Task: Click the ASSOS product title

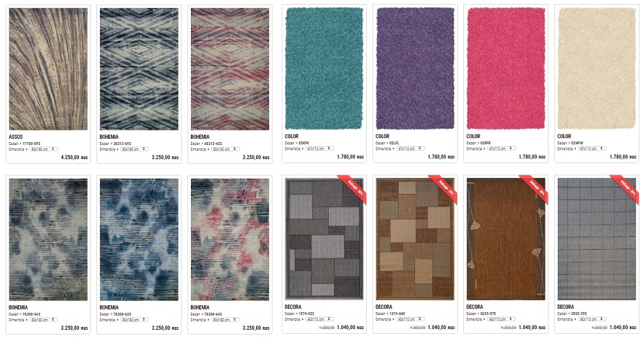Action: (16, 137)
